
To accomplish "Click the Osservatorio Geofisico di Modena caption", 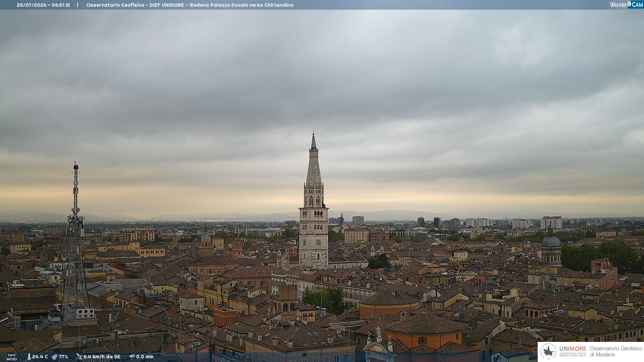I will tap(616, 352).
